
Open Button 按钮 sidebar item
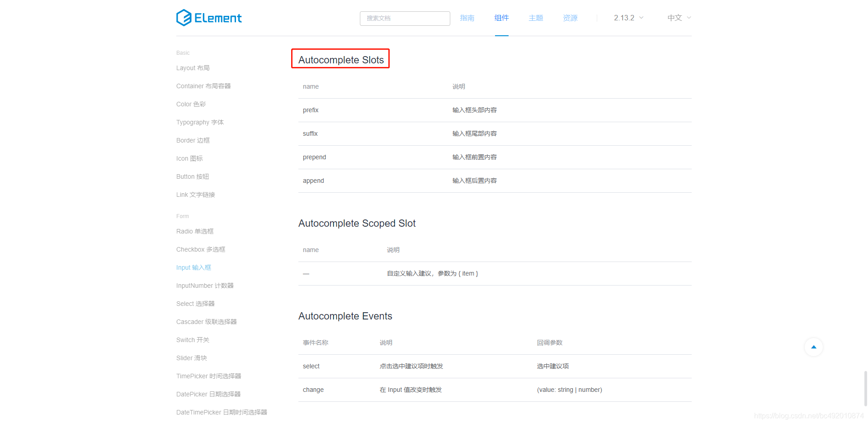click(x=193, y=176)
